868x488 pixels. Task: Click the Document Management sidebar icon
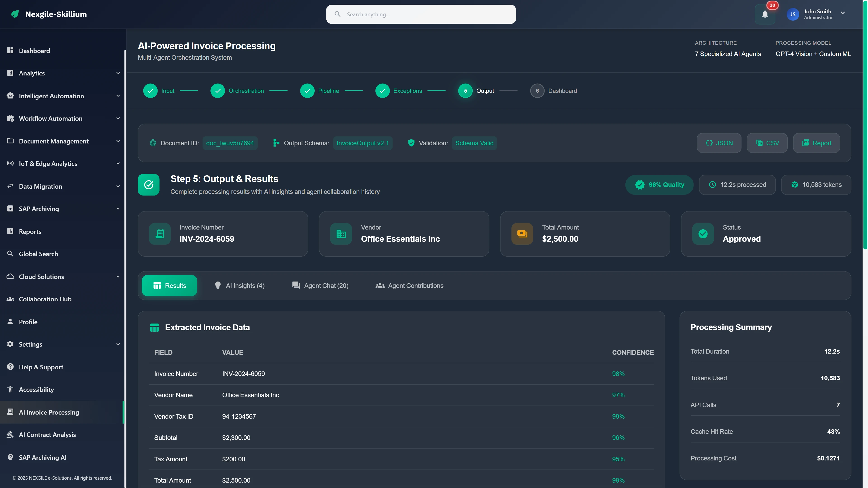(x=10, y=141)
